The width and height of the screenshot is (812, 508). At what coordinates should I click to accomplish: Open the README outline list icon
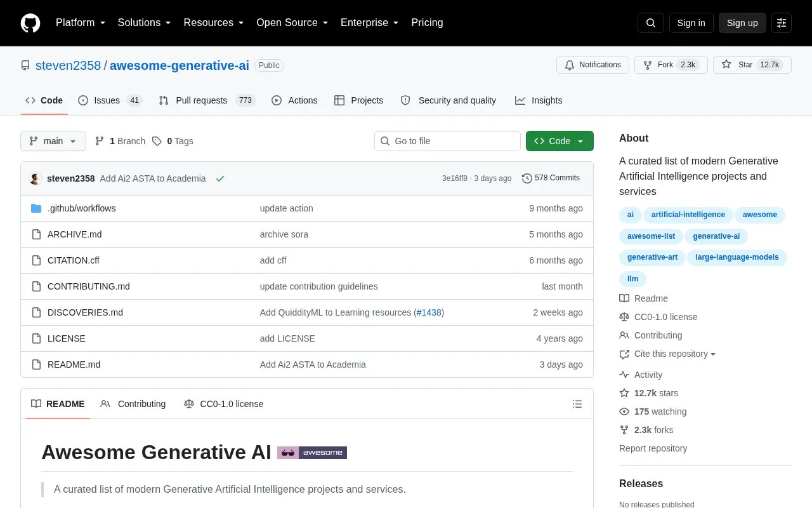coord(577,404)
